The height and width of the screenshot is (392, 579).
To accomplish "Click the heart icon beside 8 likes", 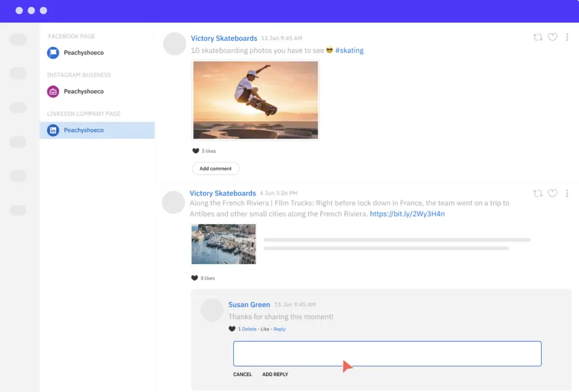I will (x=195, y=277).
